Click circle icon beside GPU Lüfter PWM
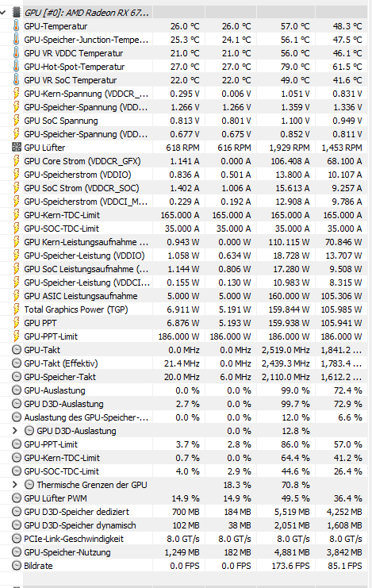 (x=17, y=498)
